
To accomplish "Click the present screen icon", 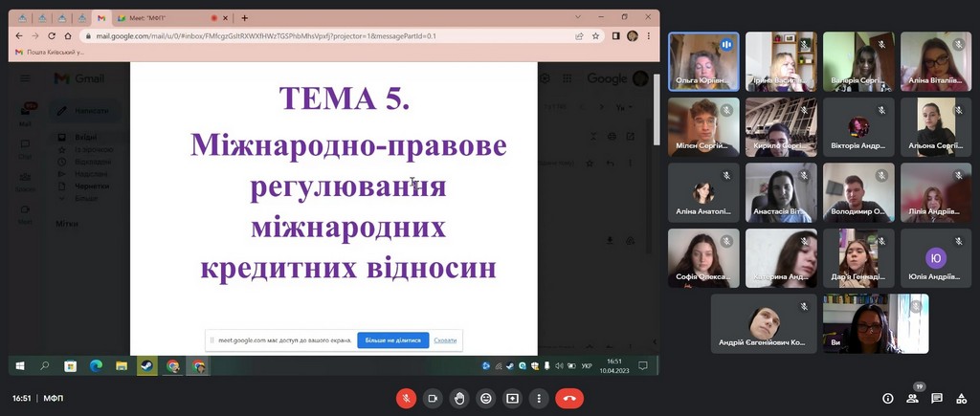I will pos(513,398).
